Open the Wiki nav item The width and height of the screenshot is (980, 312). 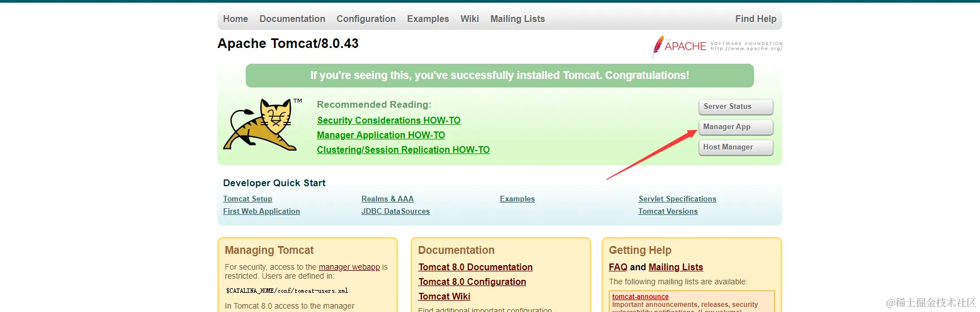(x=469, y=19)
